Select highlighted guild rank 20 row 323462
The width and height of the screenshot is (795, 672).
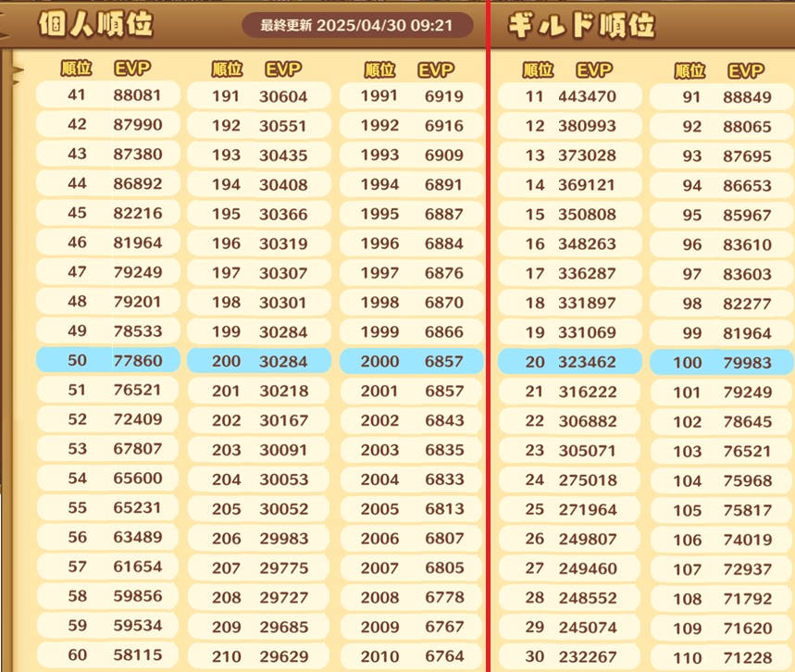coord(570,362)
